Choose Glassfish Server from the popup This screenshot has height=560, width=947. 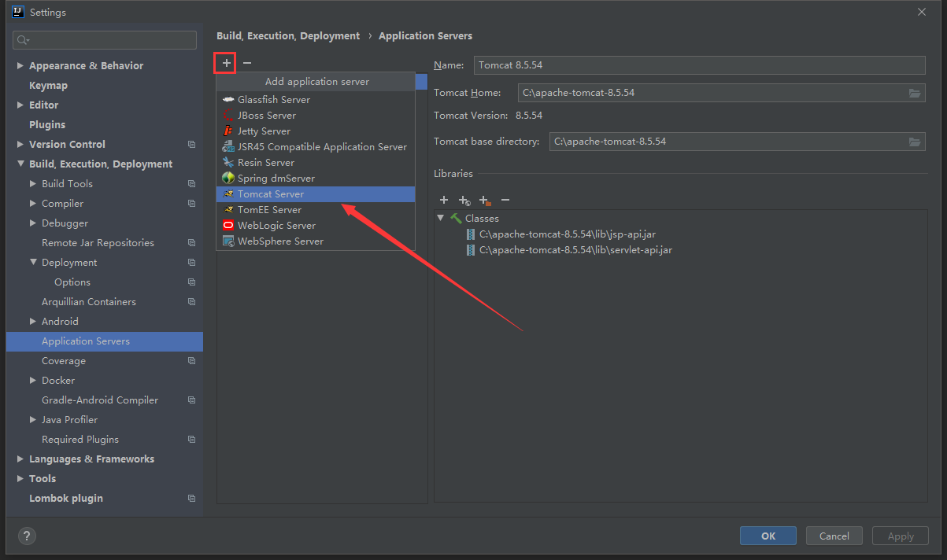coord(316,100)
